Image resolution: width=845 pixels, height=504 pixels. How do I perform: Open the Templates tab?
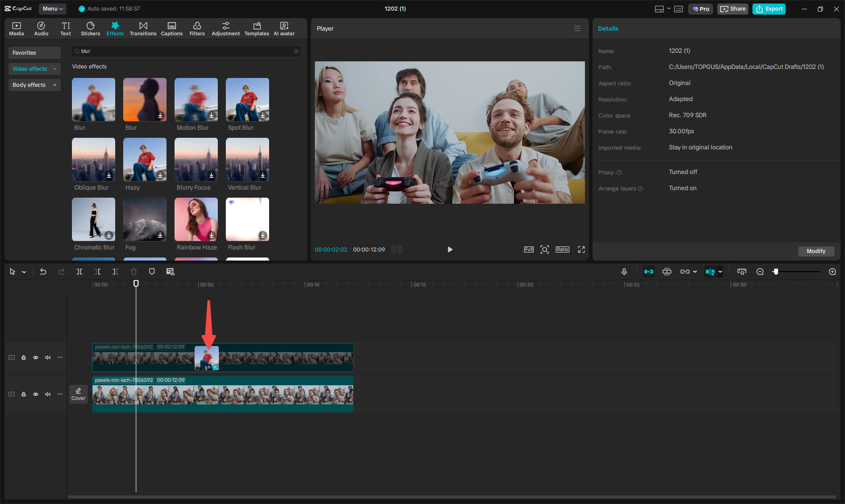(x=257, y=28)
